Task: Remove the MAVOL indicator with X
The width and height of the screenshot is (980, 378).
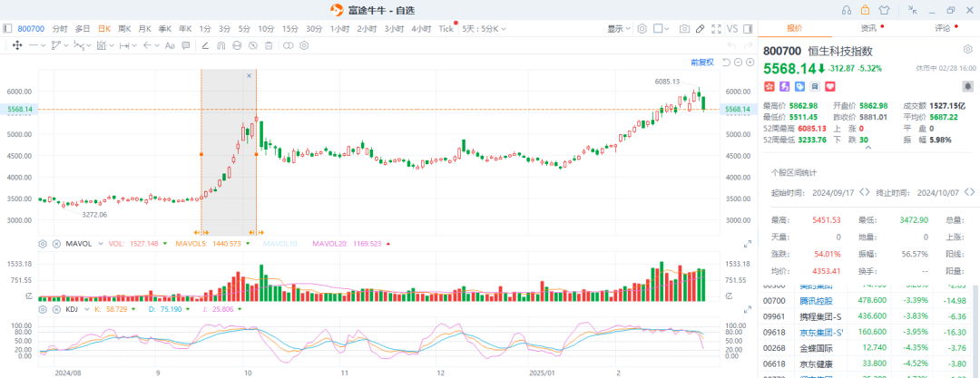Action: tap(56, 244)
